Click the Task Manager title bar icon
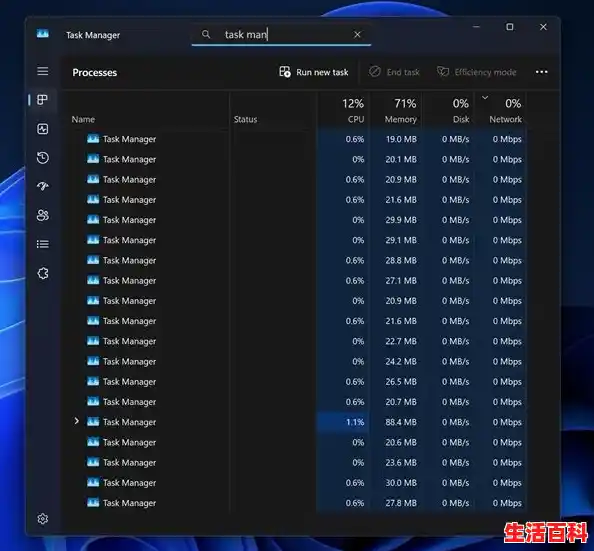Image resolution: width=594 pixels, height=551 pixels. pyautogui.click(x=43, y=34)
